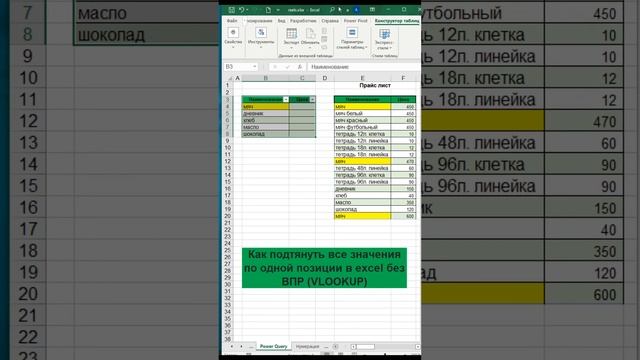Select the price cell 600 in row 20
This screenshot has width=640, height=360.
tap(403, 216)
